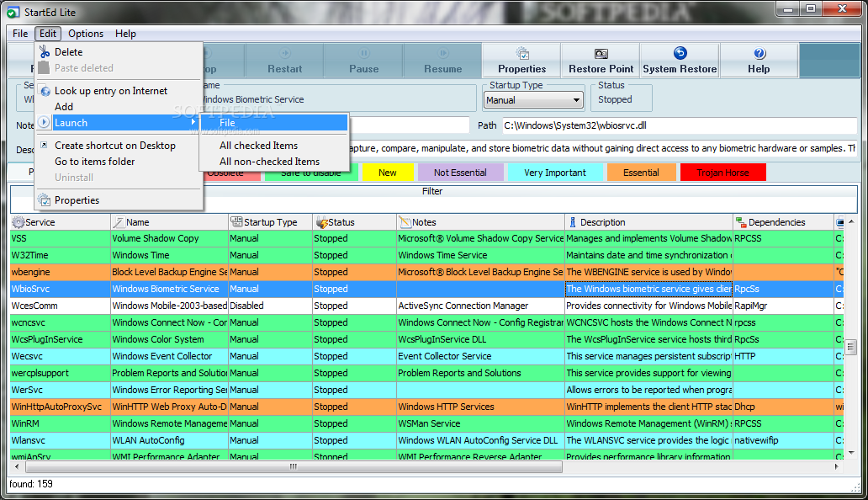The width and height of the screenshot is (868, 500).
Task: Click the Disabled cell of WcesComm
Action: 270,306
